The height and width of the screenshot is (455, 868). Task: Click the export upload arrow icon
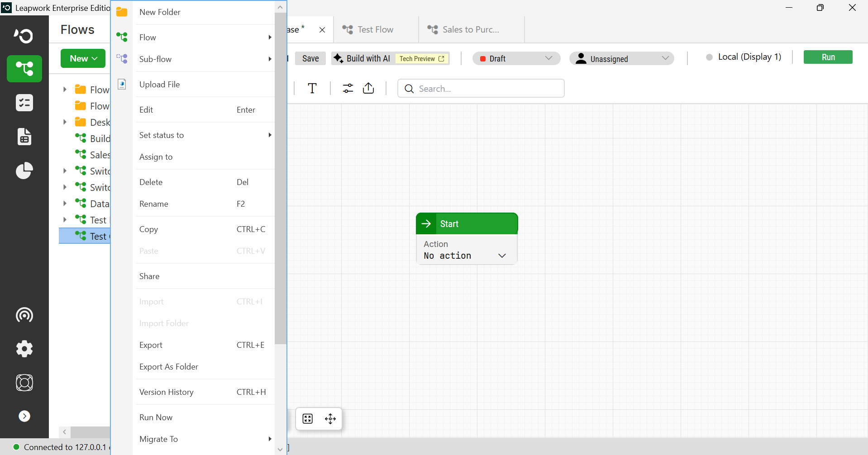(368, 88)
